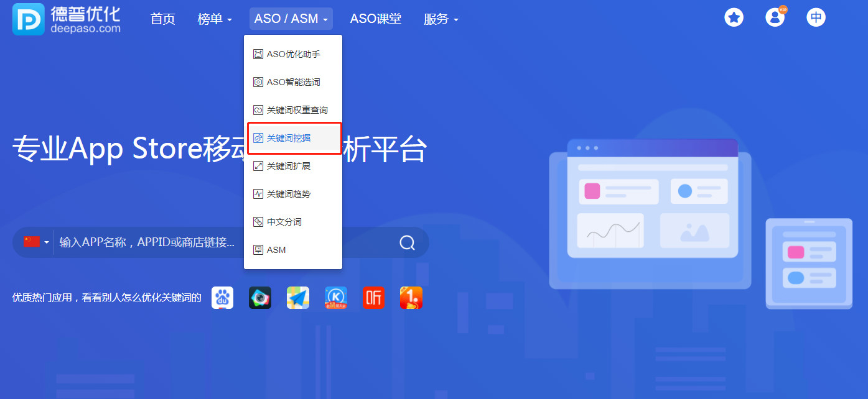Choose 中文分词 menu entry

[293, 222]
